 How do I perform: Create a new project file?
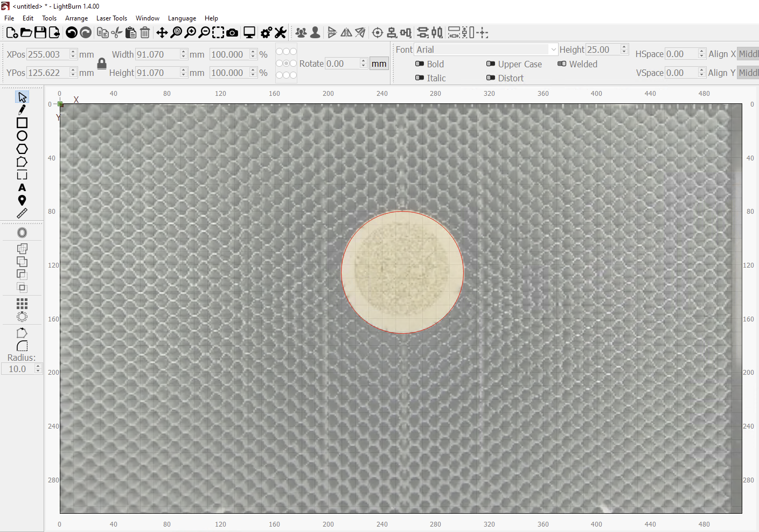point(12,33)
